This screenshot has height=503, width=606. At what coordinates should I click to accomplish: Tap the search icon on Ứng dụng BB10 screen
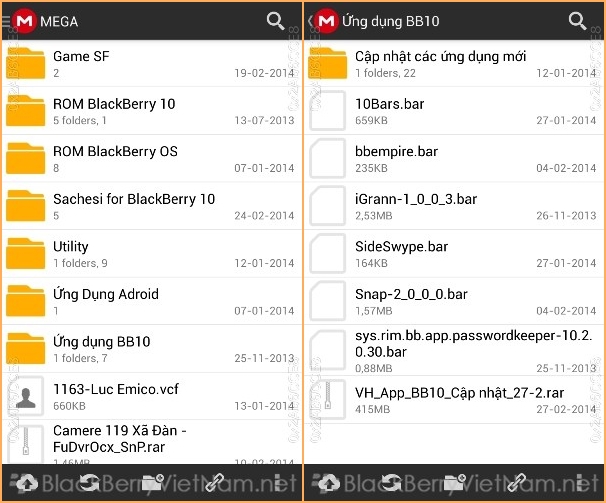tap(577, 20)
